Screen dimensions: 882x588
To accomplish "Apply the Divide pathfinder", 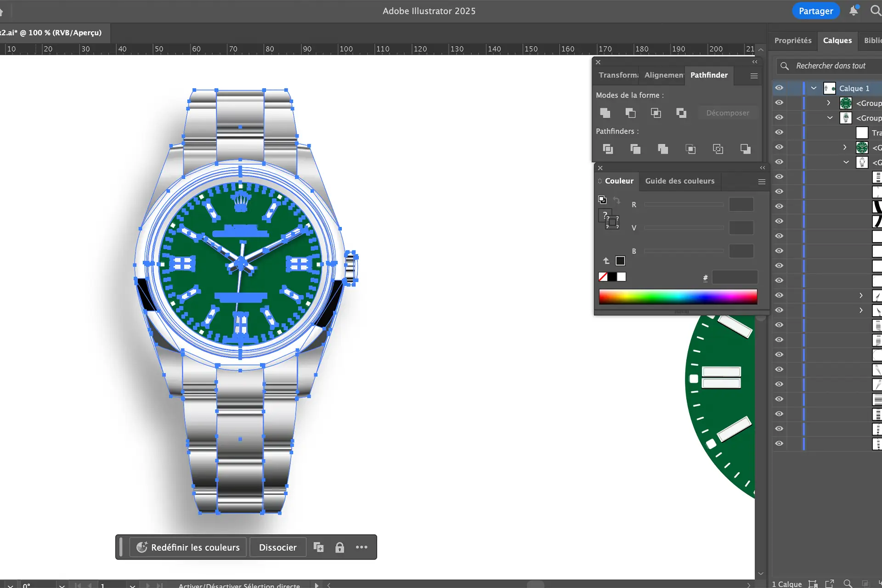I will 608,149.
